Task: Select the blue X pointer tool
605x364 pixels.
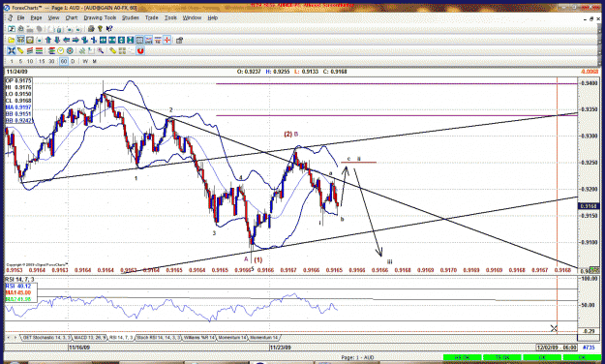Action: pyautogui.click(x=12, y=50)
